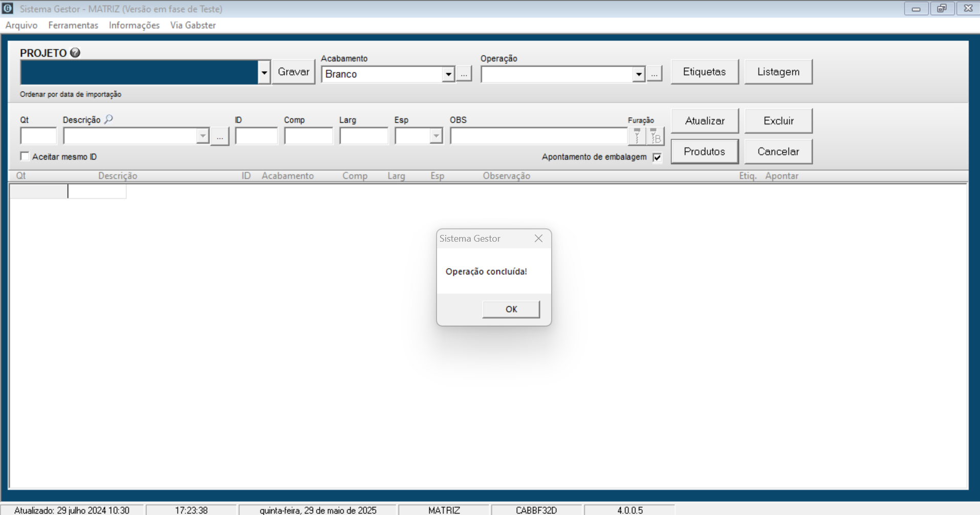980x515 pixels.
Task: Click the Atualizar button
Action: 705,121
